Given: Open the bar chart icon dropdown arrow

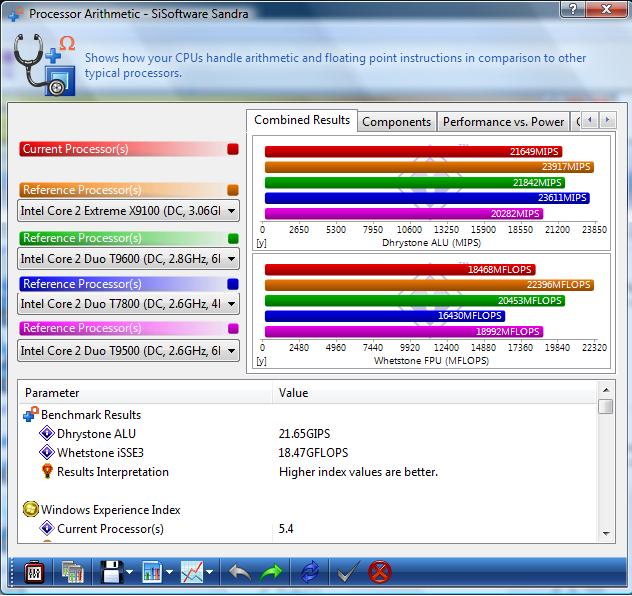Looking at the screenshot, I should [x=169, y=572].
